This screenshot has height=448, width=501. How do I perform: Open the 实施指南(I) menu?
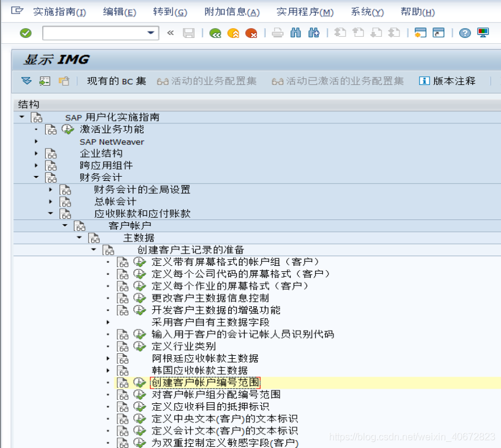[59, 12]
